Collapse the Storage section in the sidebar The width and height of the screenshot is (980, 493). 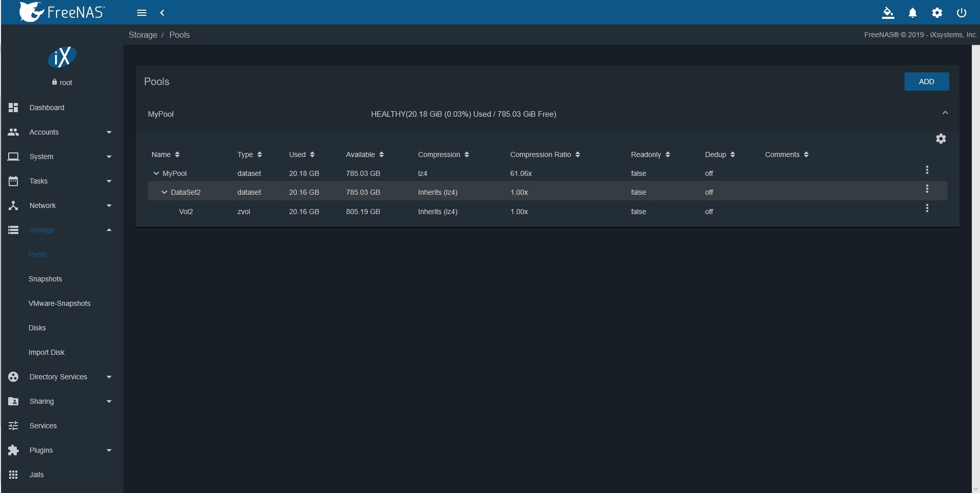pyautogui.click(x=109, y=230)
